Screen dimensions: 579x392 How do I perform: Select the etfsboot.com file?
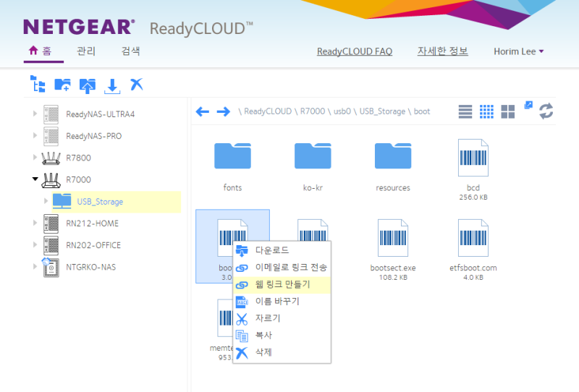473,238
